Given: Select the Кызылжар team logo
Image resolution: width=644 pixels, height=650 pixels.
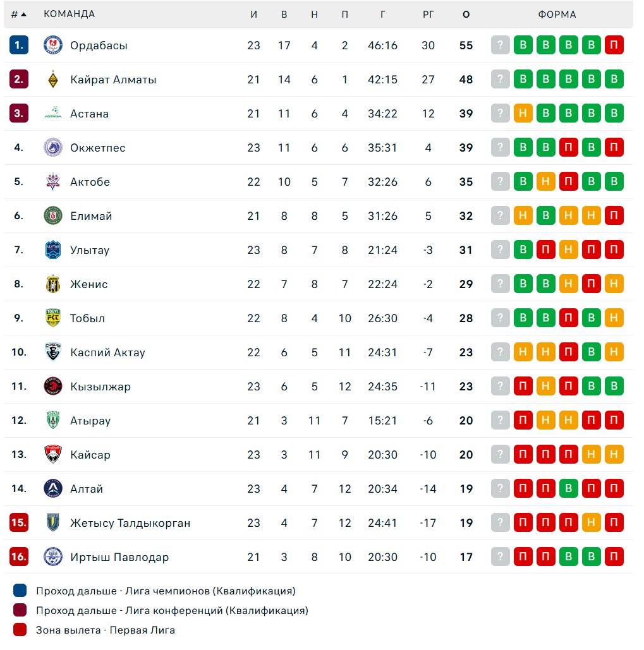Looking at the screenshot, I should click(53, 386).
